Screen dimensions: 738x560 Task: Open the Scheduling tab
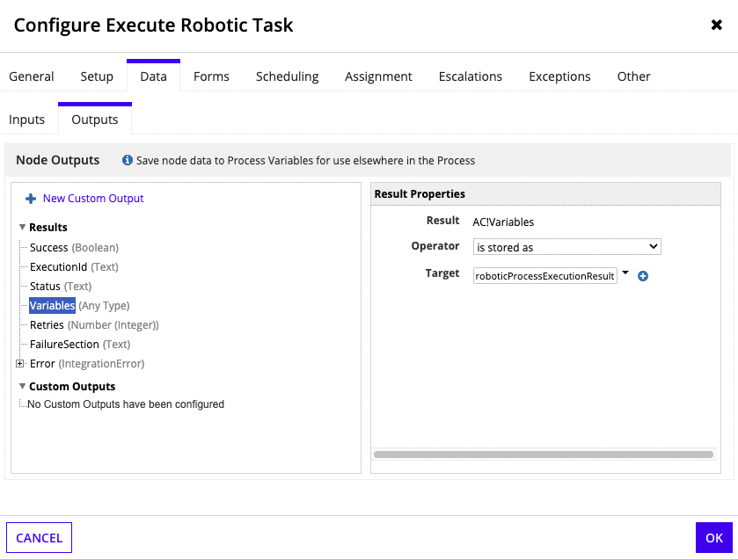287,76
